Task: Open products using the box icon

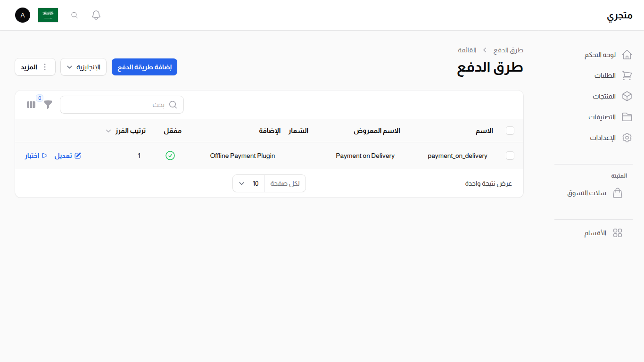Action: coord(627,96)
